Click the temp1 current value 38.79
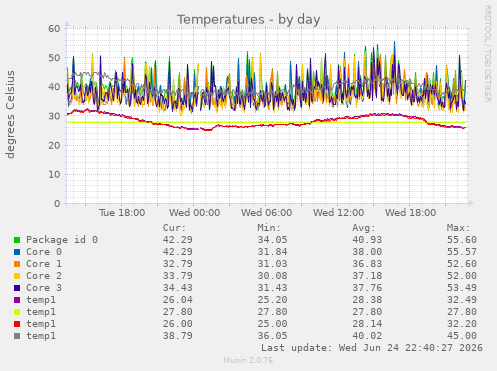The height and width of the screenshot is (371, 497). coord(178,336)
